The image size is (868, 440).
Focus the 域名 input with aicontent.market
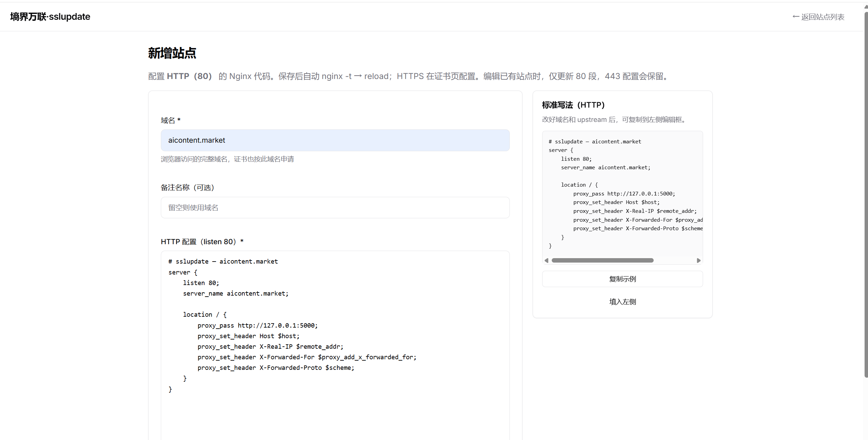click(335, 140)
